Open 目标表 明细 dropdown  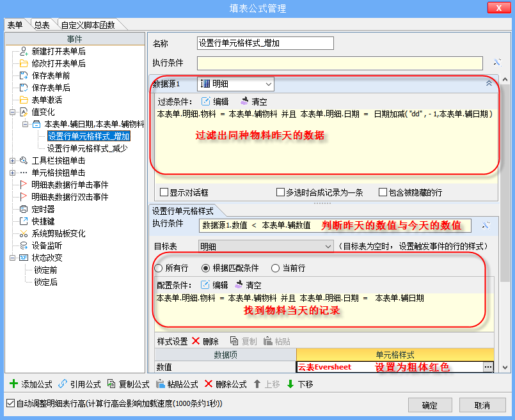(x=328, y=246)
